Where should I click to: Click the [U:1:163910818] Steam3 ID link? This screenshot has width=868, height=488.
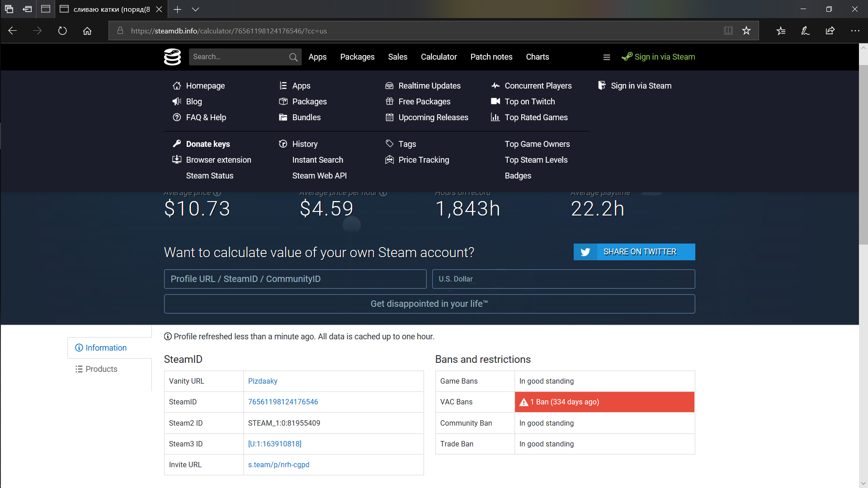[x=275, y=444]
